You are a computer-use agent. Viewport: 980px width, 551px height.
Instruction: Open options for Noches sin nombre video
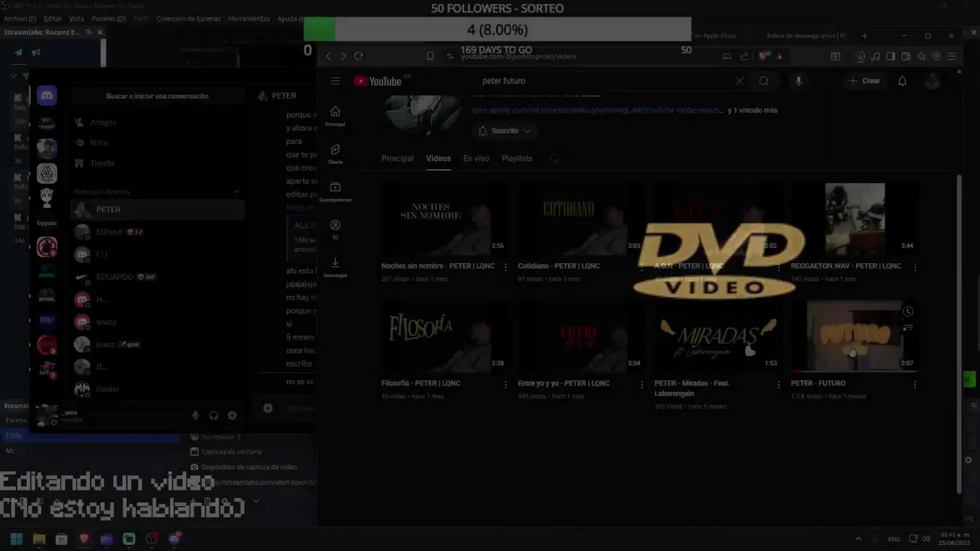(x=505, y=267)
